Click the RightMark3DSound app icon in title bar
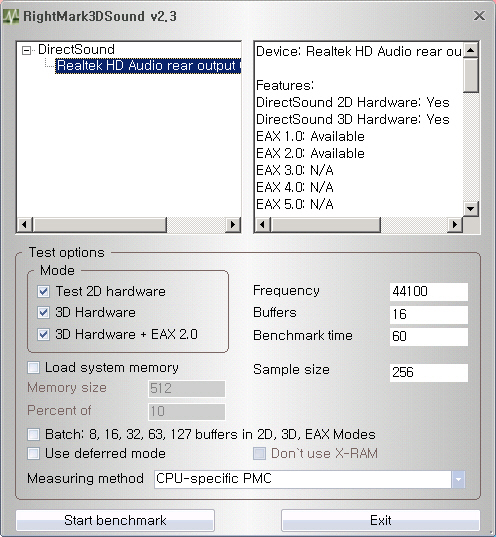 point(11,16)
